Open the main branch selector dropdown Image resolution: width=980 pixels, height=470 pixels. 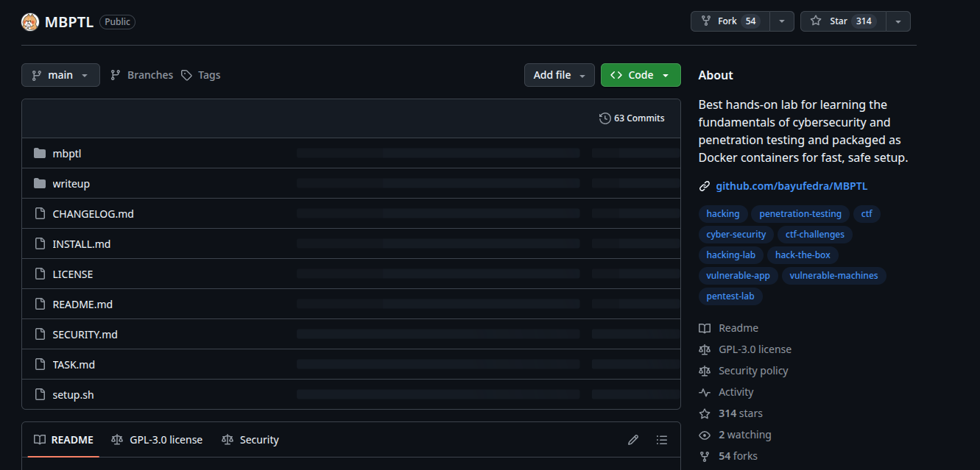60,75
